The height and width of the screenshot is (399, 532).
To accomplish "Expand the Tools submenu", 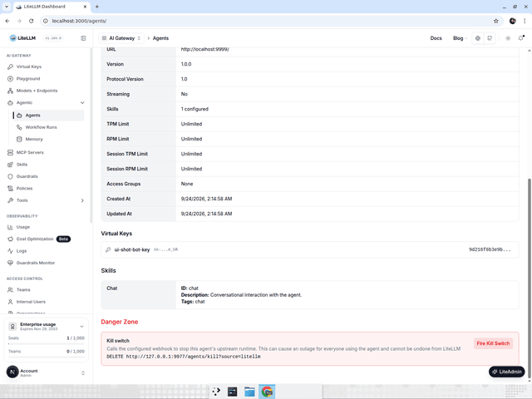I will (x=82, y=200).
